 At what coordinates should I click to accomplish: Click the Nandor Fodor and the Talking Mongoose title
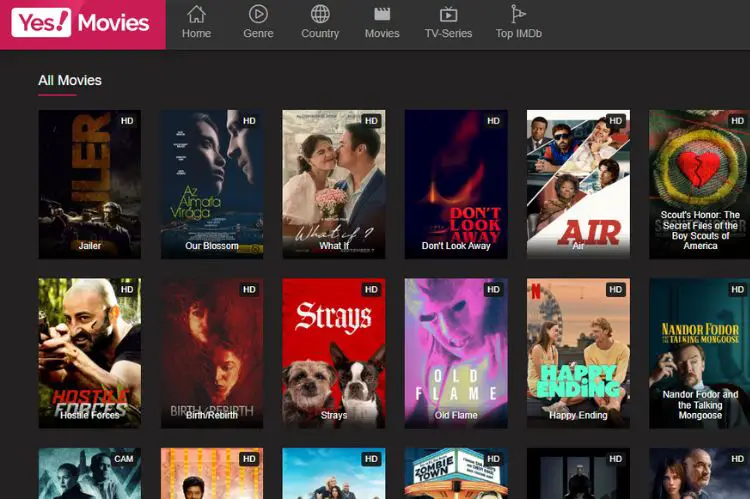pos(700,405)
